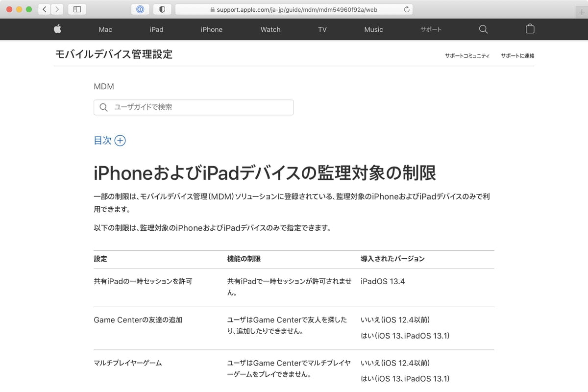Open the サポートに連絡 link
588x392 pixels.
(x=517, y=56)
